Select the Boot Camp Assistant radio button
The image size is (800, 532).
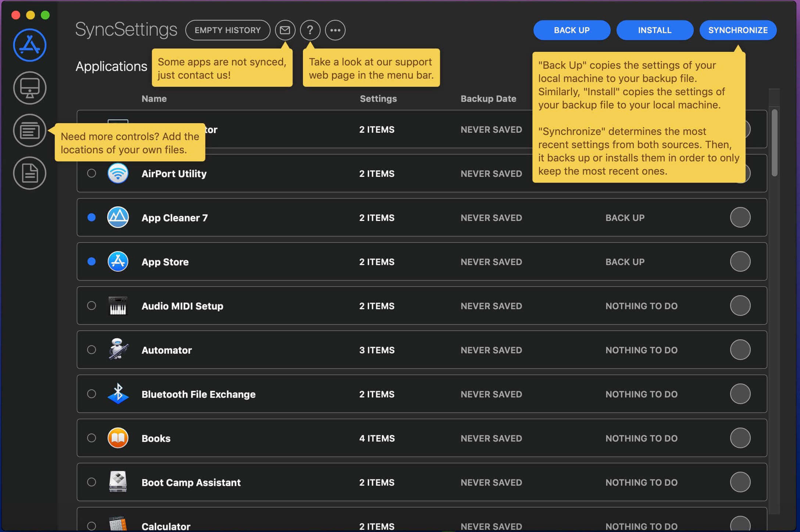[x=92, y=482]
